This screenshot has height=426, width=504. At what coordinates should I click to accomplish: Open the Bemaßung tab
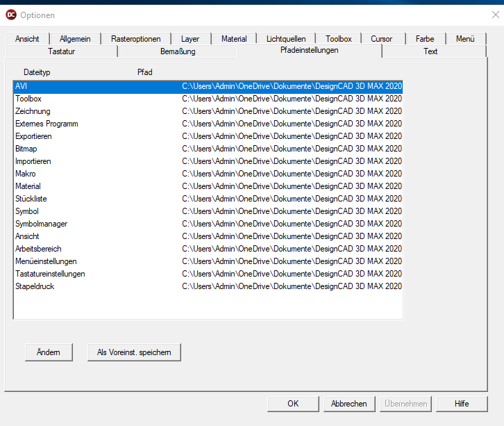178,51
